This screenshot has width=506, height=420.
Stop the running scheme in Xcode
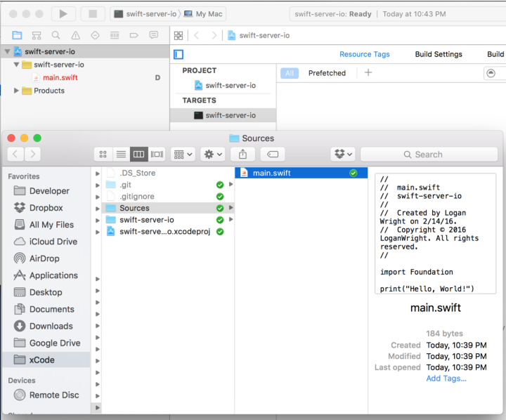pyautogui.click(x=93, y=14)
